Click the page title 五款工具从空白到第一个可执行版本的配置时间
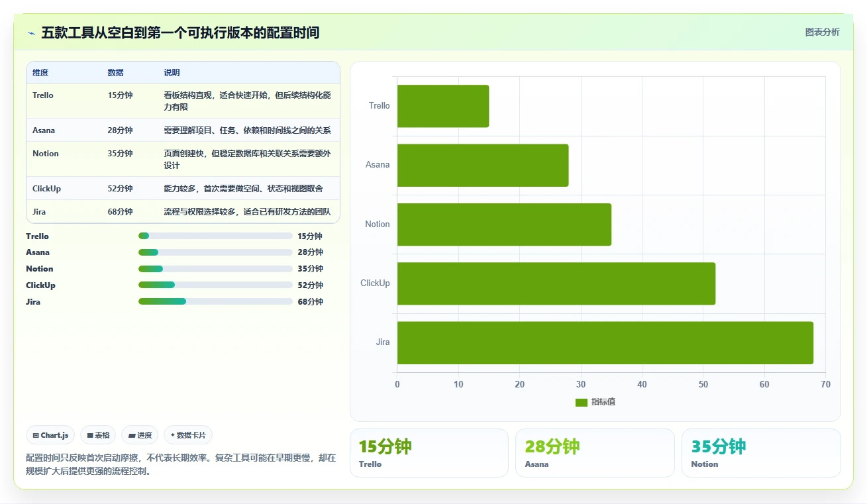The width and height of the screenshot is (867, 504). coord(180,32)
